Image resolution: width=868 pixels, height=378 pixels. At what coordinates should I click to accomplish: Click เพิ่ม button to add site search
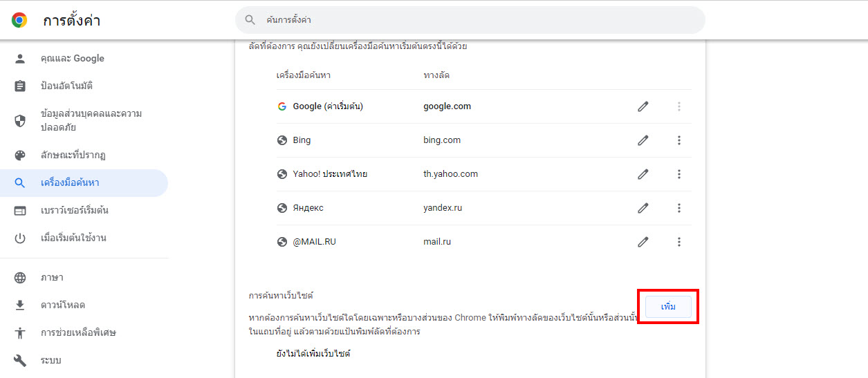pyautogui.click(x=668, y=306)
